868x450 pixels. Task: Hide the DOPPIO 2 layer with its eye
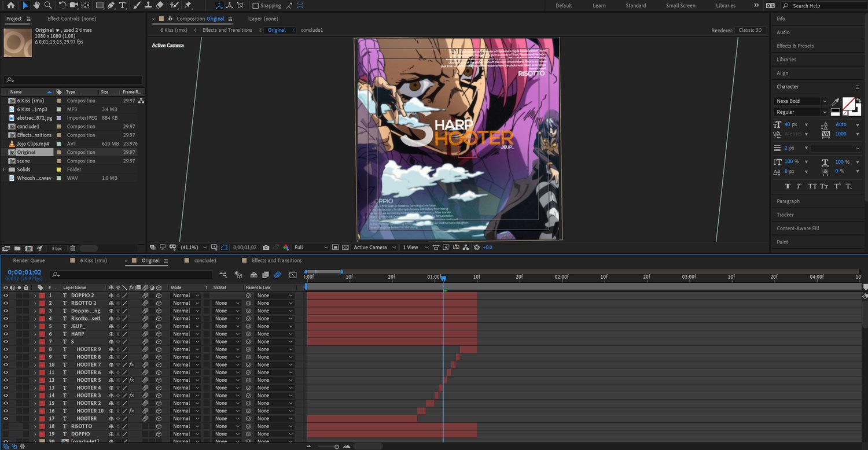[x=6, y=296]
